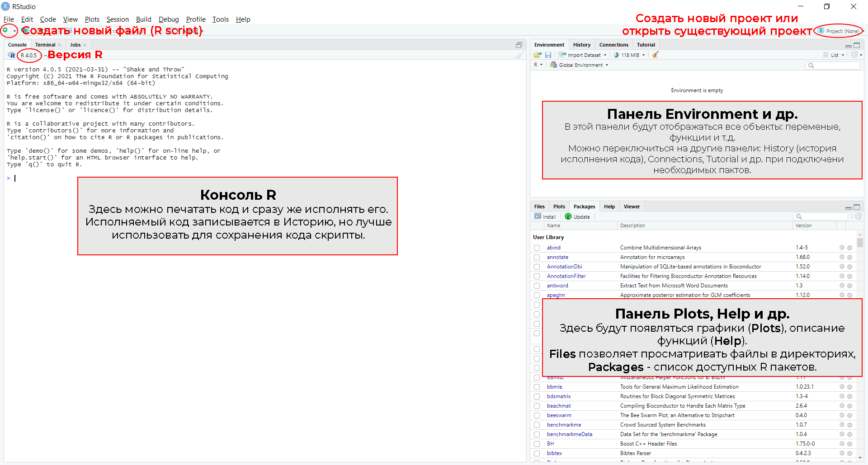
Task: Open the Tools menu
Action: 220,19
